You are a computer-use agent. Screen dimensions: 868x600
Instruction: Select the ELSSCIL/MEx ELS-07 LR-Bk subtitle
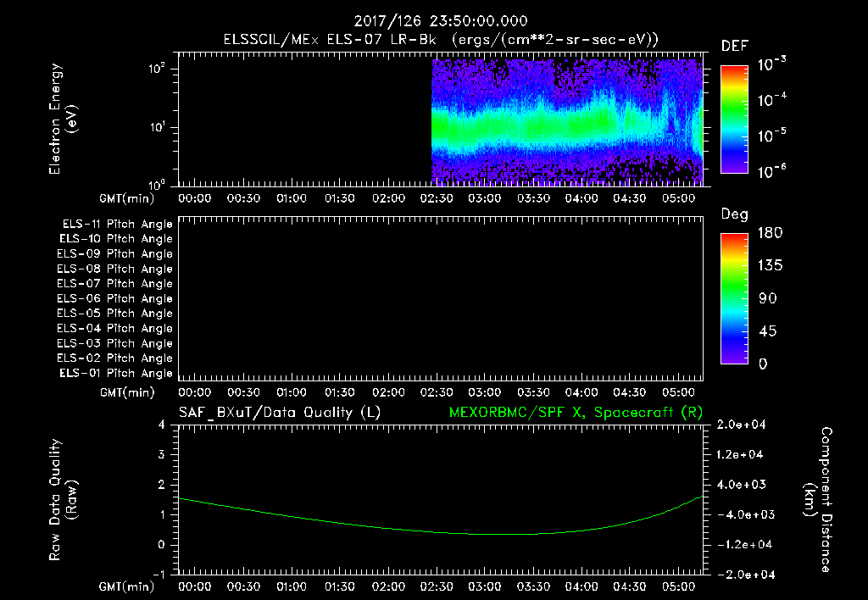click(441, 40)
